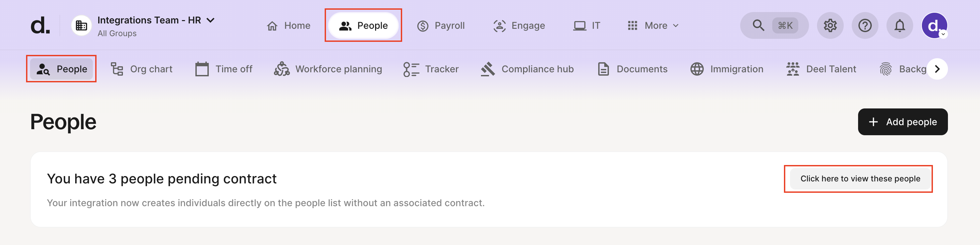Open Deel Talent section
Screen dimensions: 980x245
(x=821, y=69)
